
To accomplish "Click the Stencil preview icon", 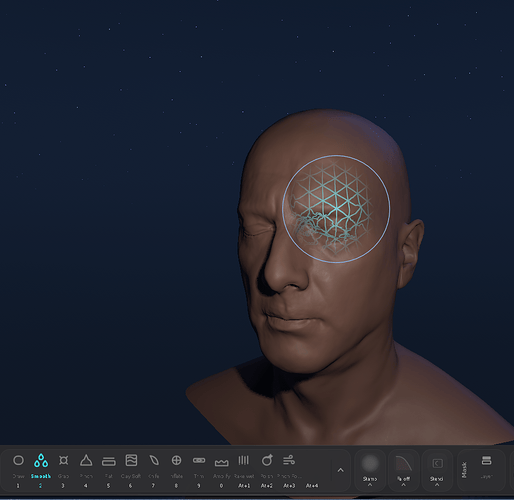I will point(437,463).
